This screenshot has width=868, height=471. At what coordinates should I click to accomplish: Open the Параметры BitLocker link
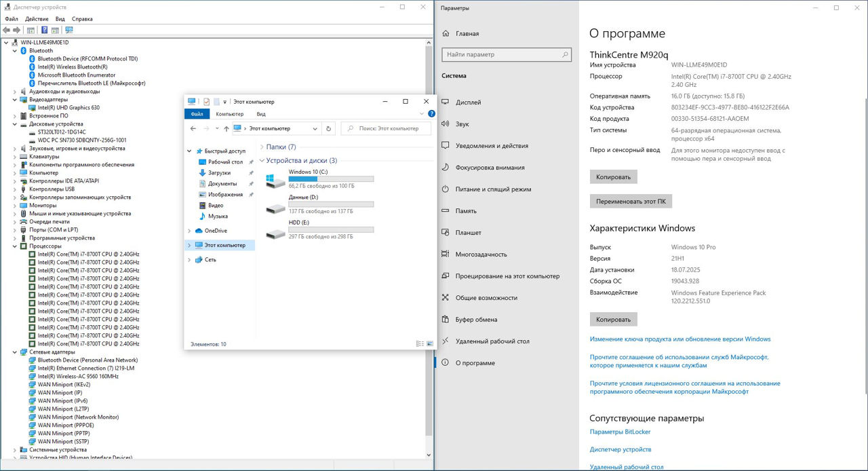[x=620, y=432]
